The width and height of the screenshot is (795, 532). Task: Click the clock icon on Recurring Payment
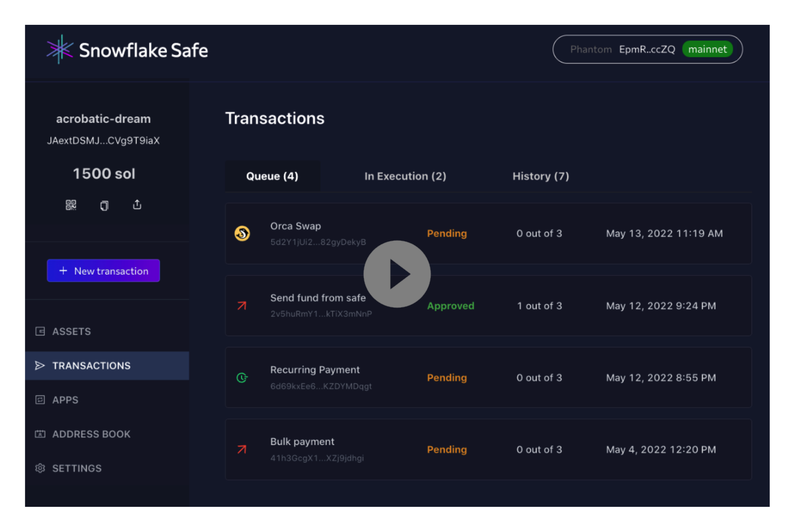(x=241, y=377)
